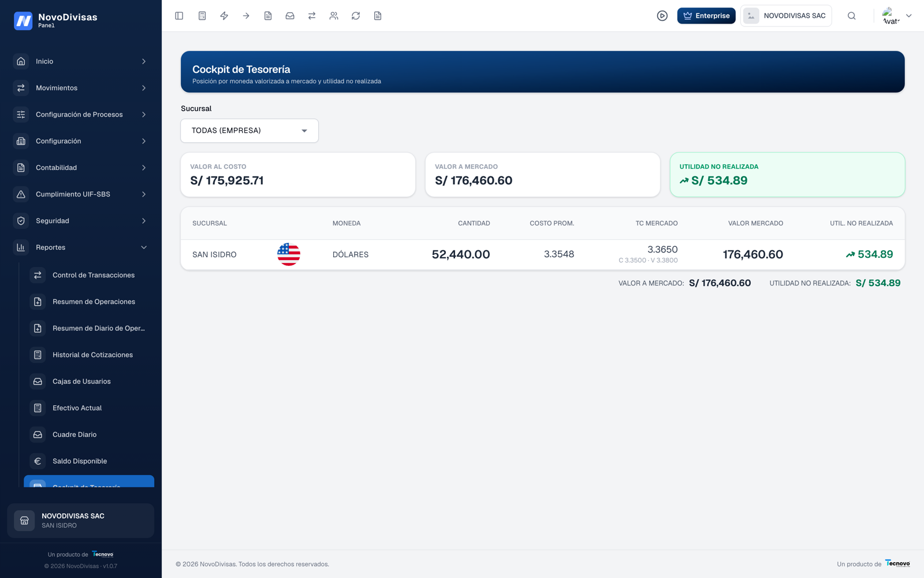Click the inbox tray toolbar icon
Viewport: 924px width, 578px height.
point(290,16)
